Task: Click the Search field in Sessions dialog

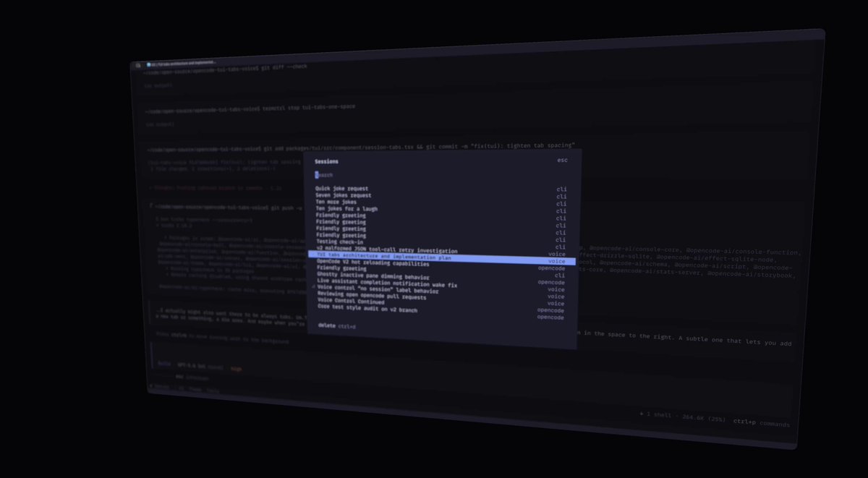Action: [442, 174]
